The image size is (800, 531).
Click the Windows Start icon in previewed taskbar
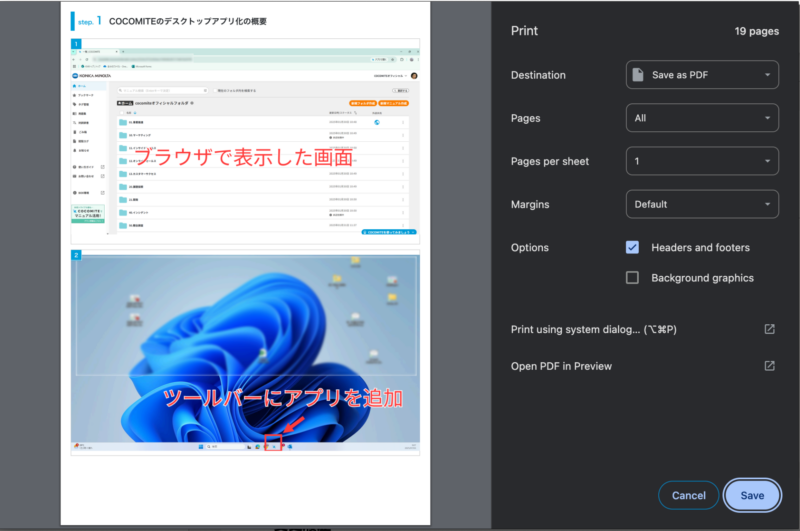[x=200, y=446]
